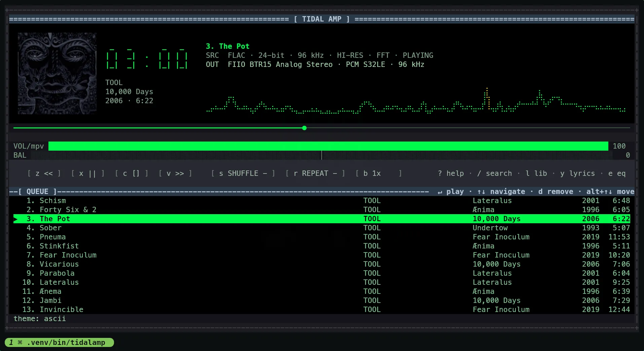Click the elapsed time digital clock
The height and width of the screenshot is (351, 644).
tap(147, 60)
